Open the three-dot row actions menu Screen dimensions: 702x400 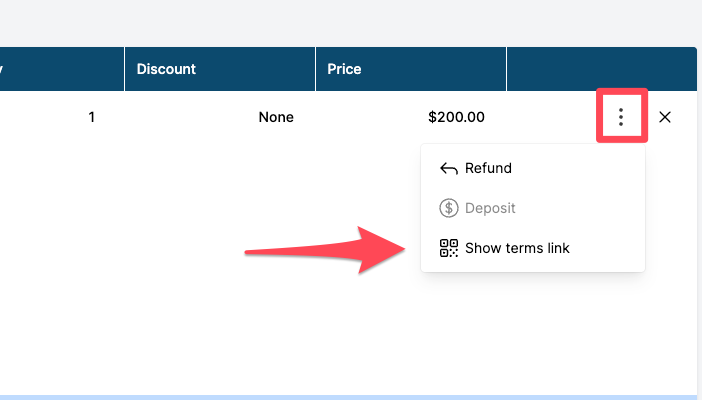621,117
